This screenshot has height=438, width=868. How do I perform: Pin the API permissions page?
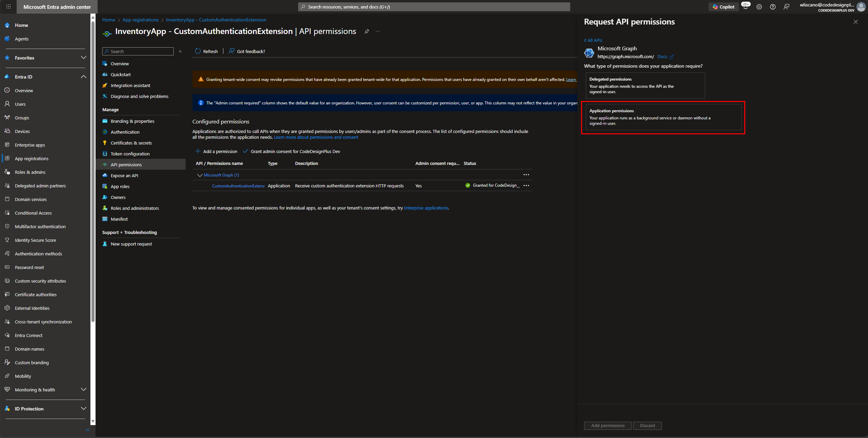pyautogui.click(x=367, y=31)
